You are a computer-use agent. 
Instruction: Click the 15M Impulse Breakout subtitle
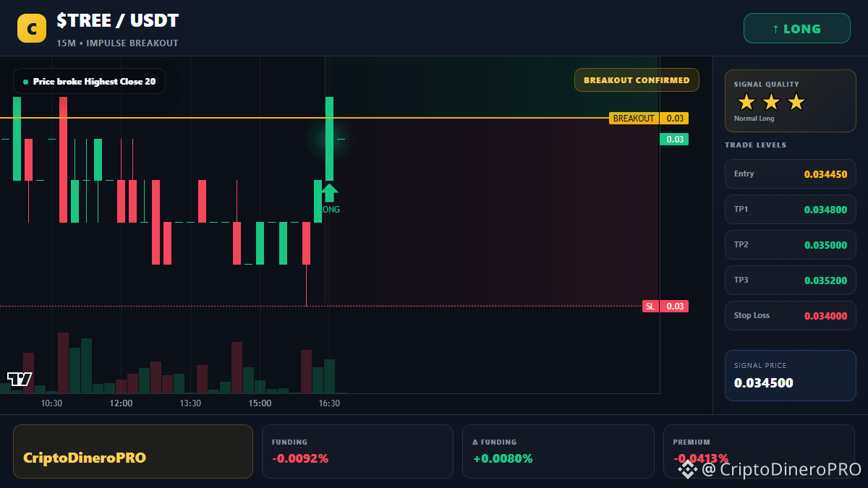117,43
